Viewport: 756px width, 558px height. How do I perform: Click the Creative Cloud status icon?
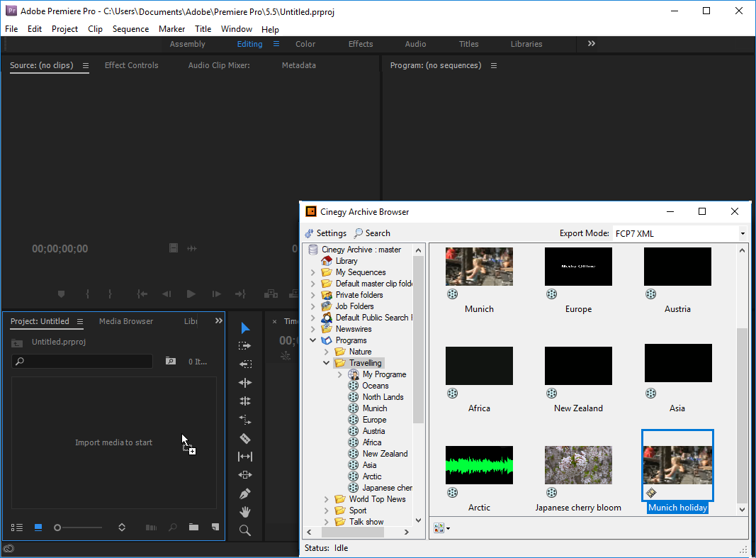pos(9,548)
